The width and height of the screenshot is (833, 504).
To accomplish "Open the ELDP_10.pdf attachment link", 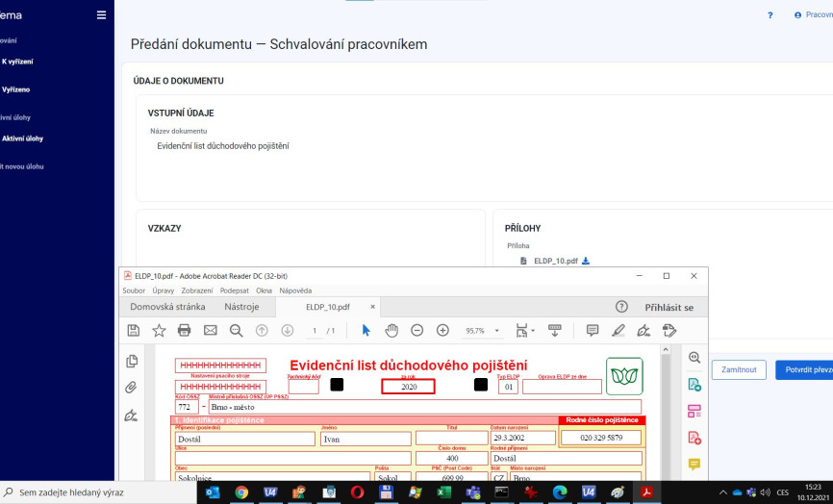I will [x=556, y=261].
